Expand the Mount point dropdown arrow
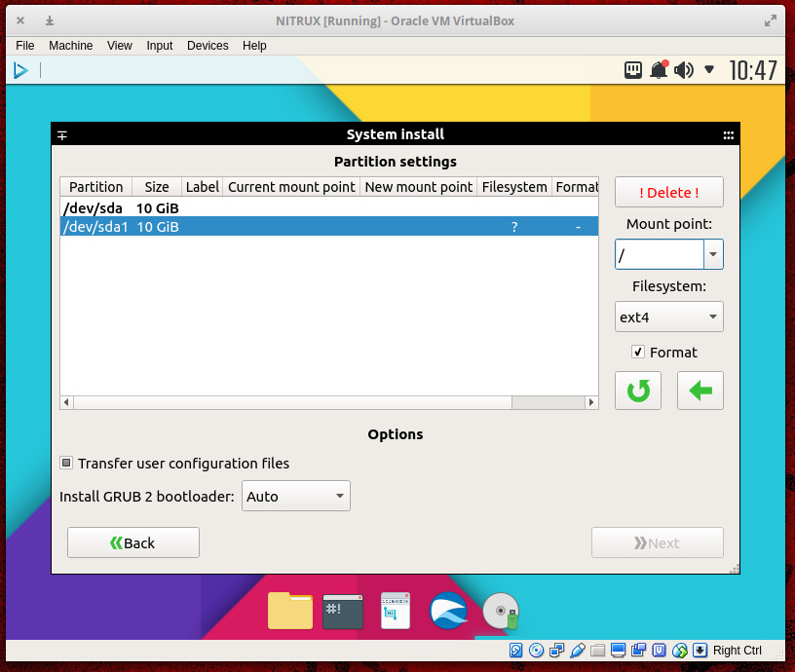 pos(713,254)
